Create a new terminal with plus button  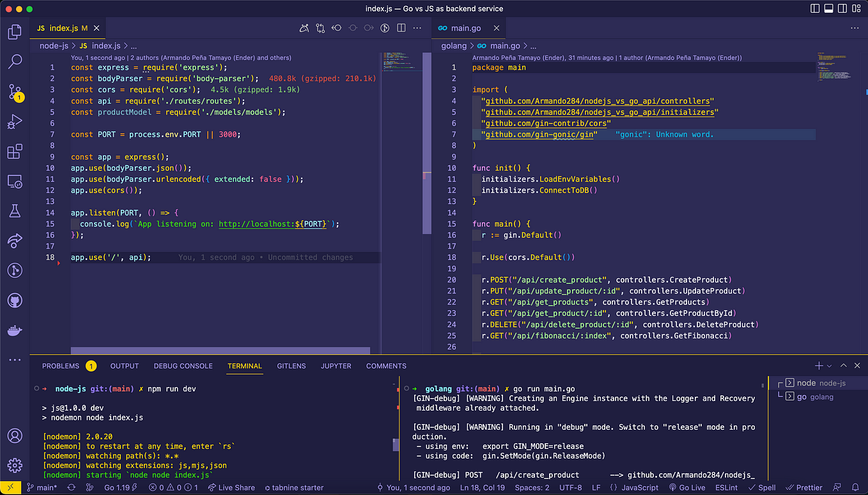(819, 366)
